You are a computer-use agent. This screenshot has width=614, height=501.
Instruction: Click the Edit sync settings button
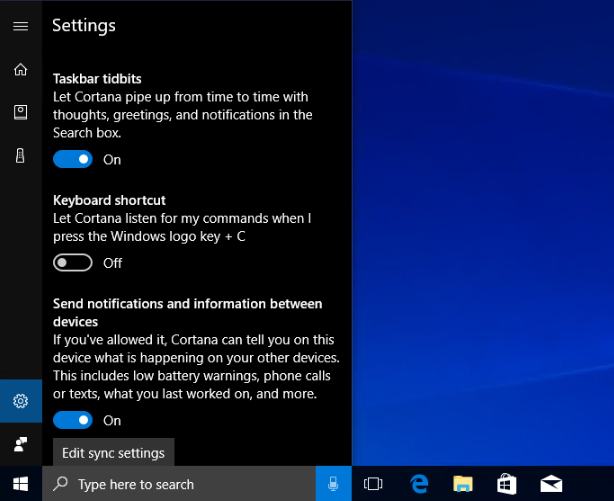114,452
